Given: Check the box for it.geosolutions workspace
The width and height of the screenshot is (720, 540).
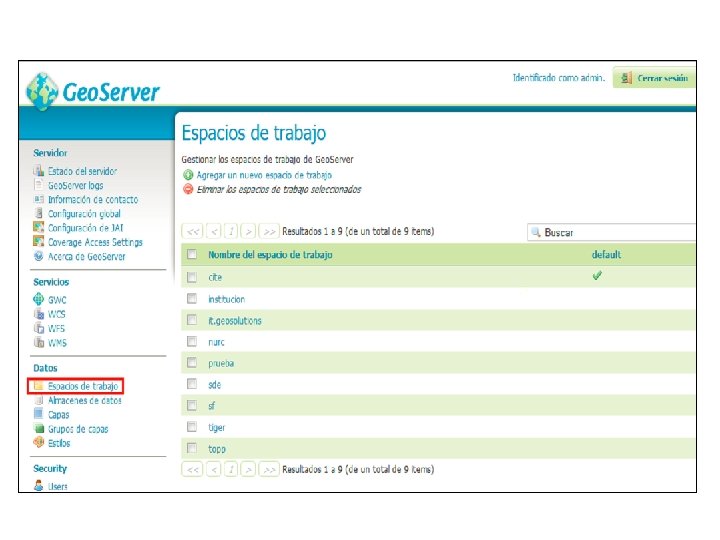Looking at the screenshot, I should point(192,320).
